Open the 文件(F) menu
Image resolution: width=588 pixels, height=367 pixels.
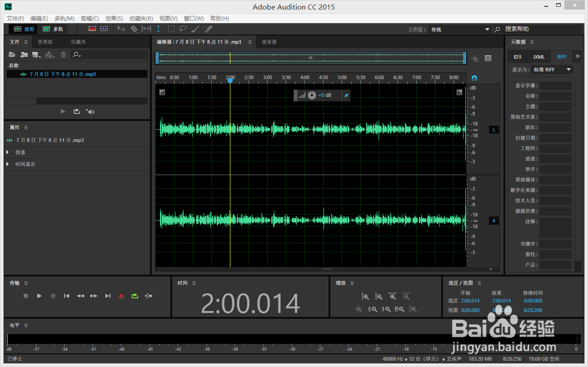pos(15,18)
